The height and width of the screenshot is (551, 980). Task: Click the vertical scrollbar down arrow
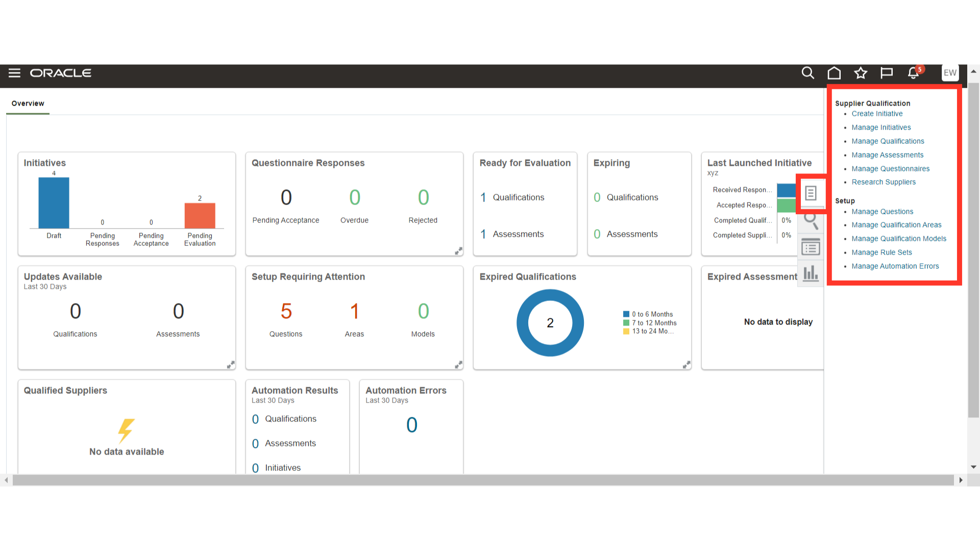pyautogui.click(x=973, y=467)
